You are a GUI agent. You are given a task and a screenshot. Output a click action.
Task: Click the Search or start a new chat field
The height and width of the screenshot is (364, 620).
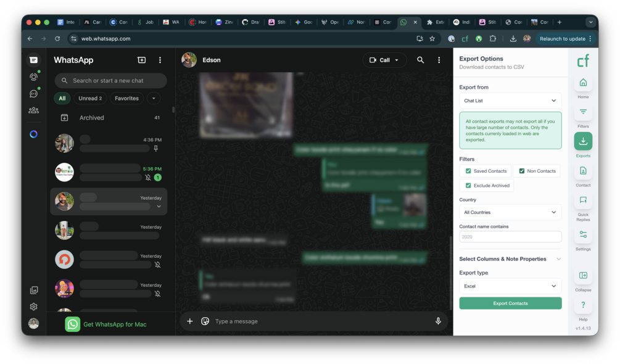click(x=110, y=81)
